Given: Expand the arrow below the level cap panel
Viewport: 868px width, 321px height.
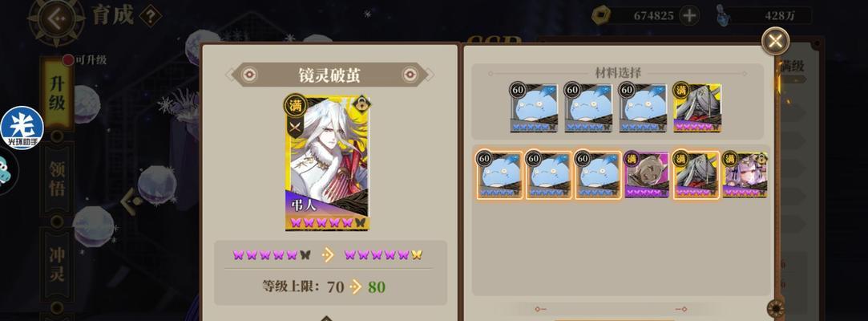Looking at the screenshot, I should pyautogui.click(x=326, y=319).
